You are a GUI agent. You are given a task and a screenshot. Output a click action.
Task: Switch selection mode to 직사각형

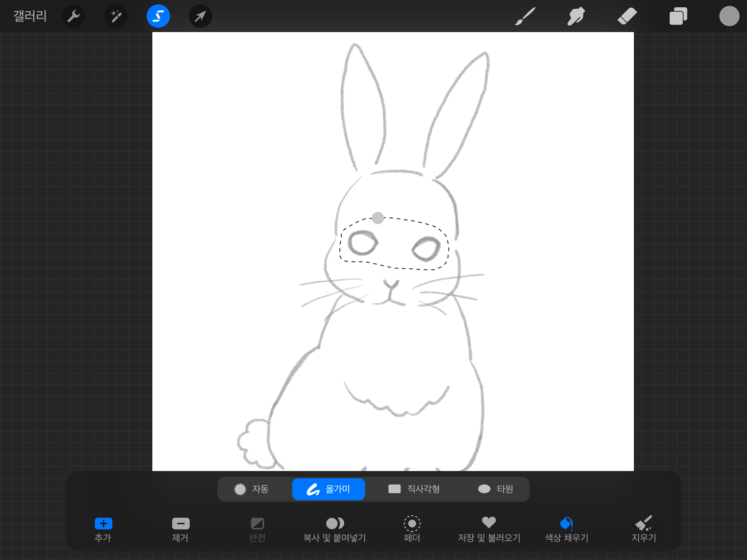pyautogui.click(x=414, y=489)
